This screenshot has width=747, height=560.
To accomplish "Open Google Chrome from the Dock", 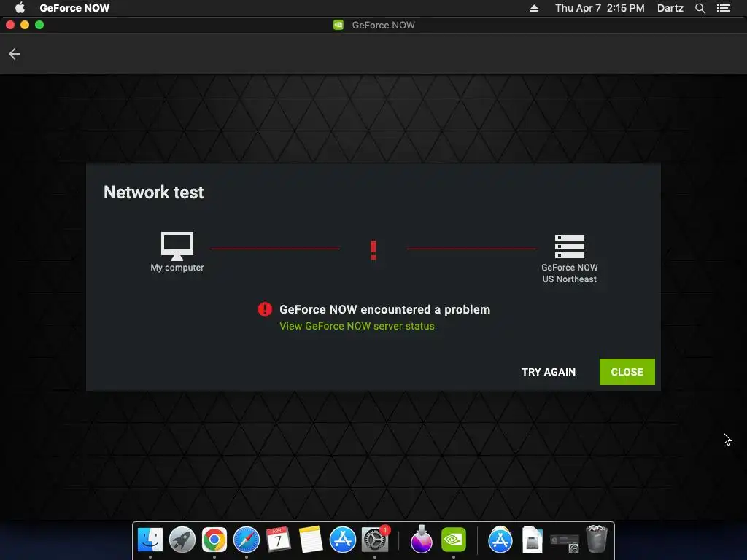I will (214, 540).
